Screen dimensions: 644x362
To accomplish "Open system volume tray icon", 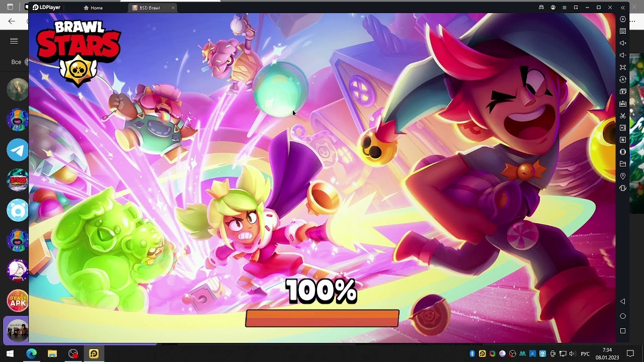I will 572,354.
